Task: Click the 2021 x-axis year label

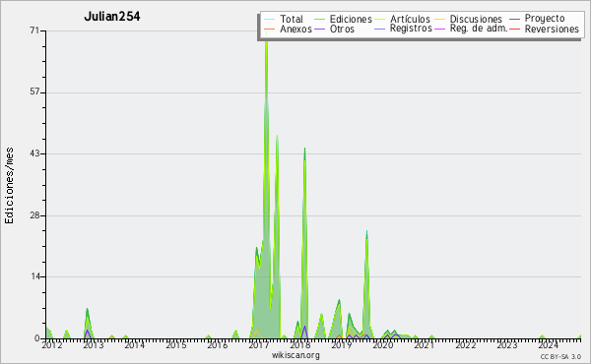Action: point(425,344)
